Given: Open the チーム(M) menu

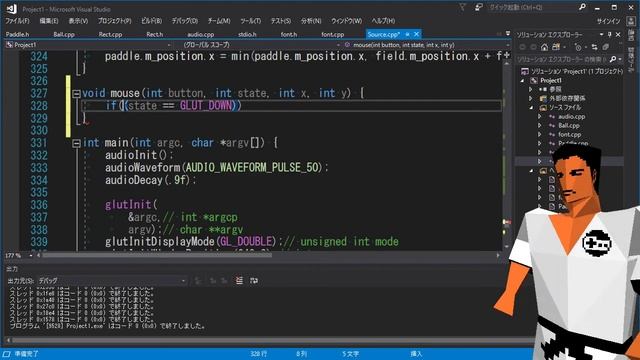Looking at the screenshot, I should point(219,20).
